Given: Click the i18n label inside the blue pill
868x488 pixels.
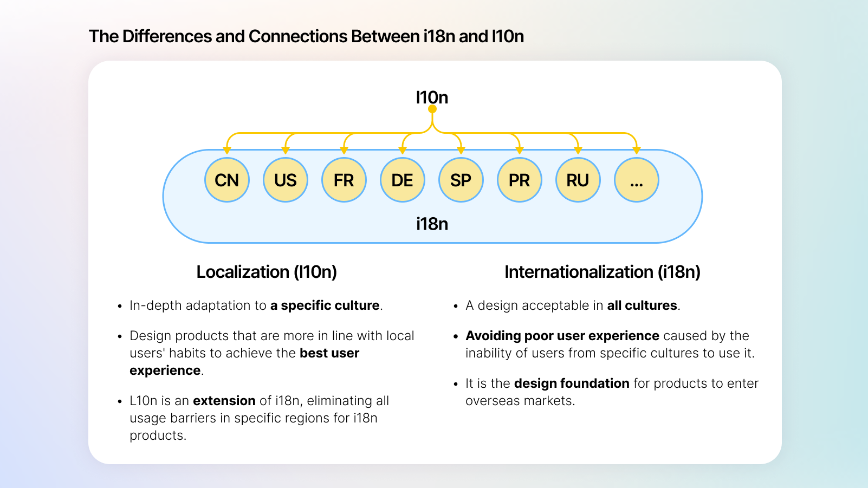Looking at the screenshot, I should pyautogui.click(x=432, y=224).
